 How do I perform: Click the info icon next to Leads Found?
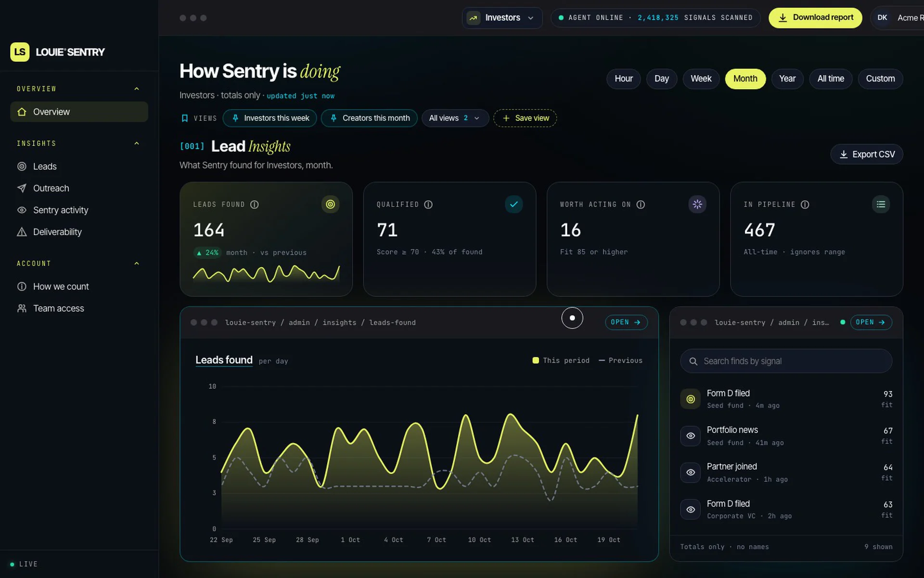255,205
